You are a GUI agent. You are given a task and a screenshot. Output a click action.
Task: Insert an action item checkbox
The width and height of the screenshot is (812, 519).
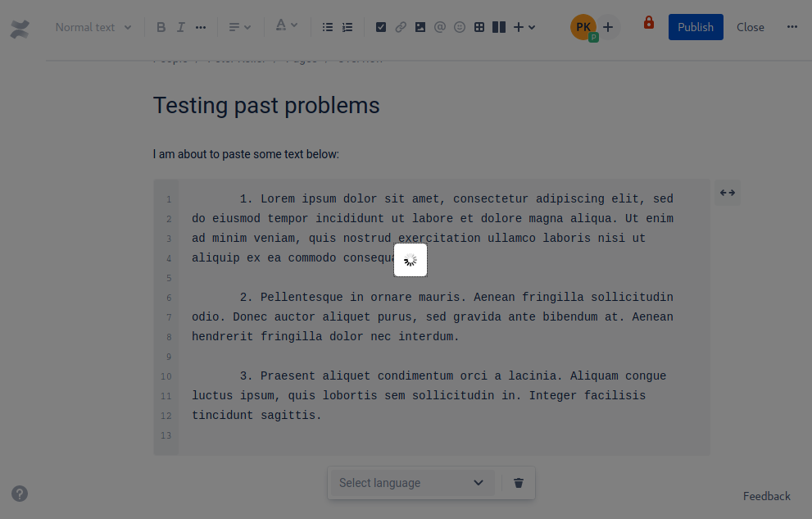click(380, 26)
